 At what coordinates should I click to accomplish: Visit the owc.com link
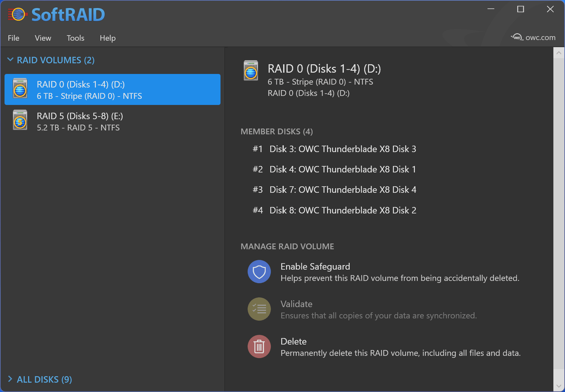point(540,37)
